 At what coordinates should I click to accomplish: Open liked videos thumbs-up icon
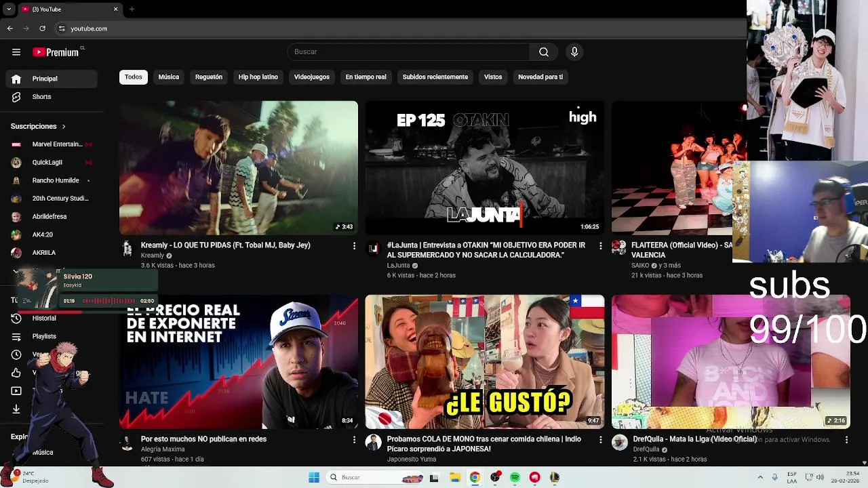point(16,373)
